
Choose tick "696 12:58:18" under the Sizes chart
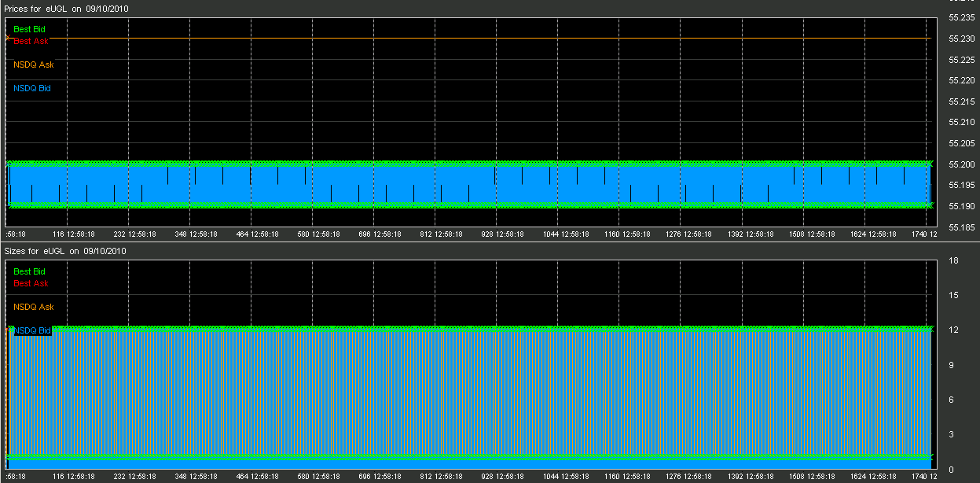pyautogui.click(x=380, y=477)
